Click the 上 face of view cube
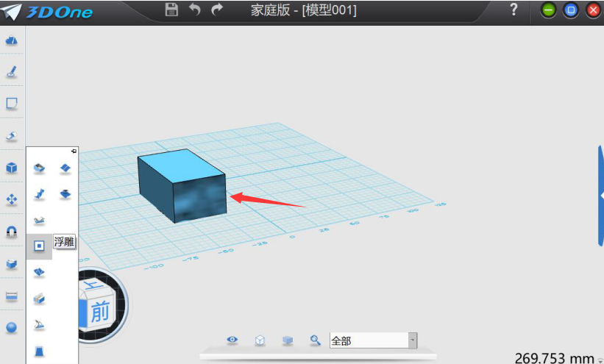 (x=93, y=286)
